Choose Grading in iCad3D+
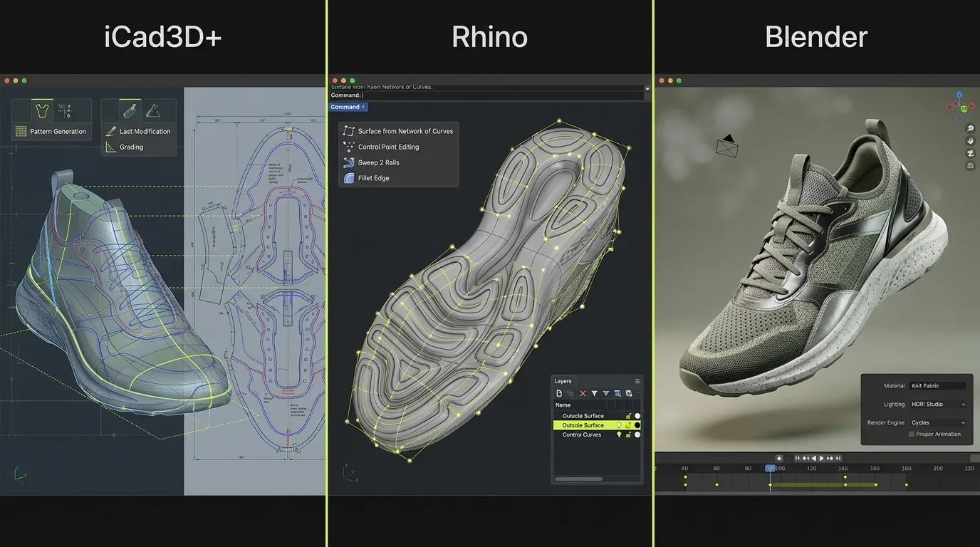The width and height of the screenshot is (980, 547). 132,147
